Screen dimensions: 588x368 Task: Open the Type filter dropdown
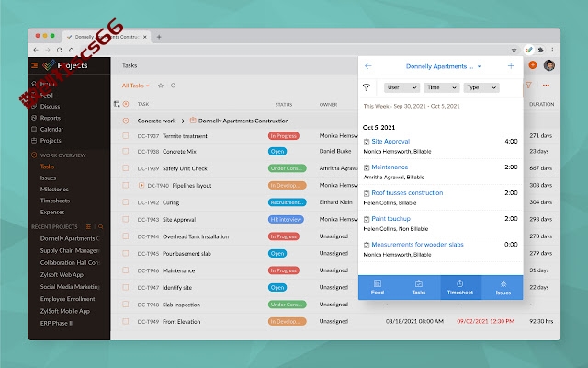coord(481,87)
